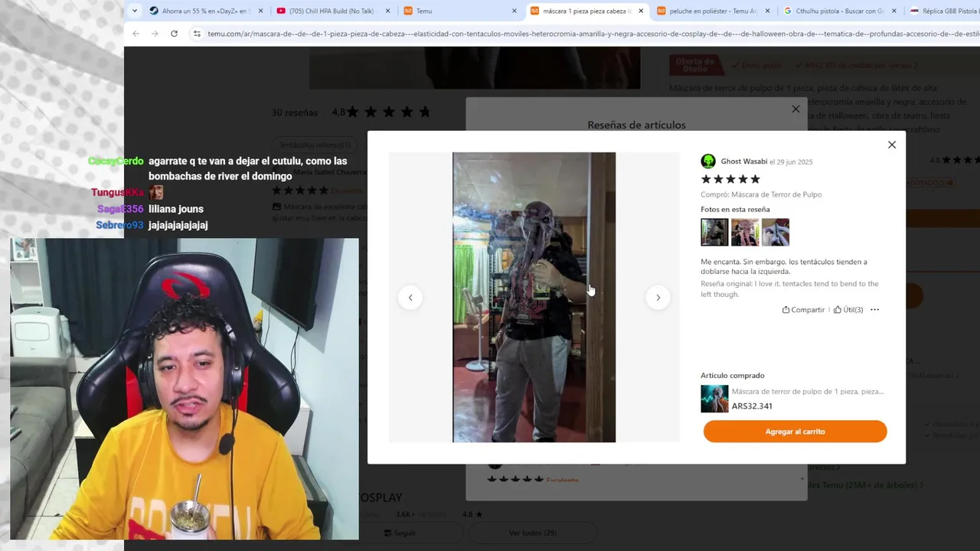Close the peluche en poliéster tab
The image size is (980, 551).
tap(768, 11)
